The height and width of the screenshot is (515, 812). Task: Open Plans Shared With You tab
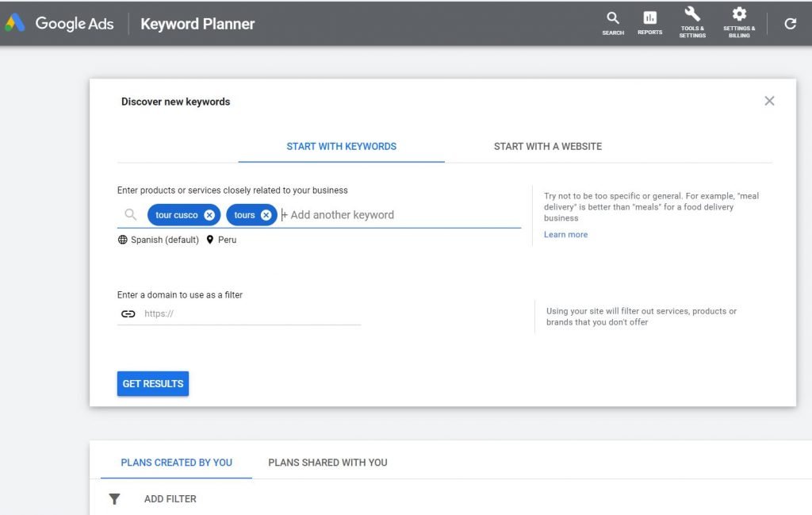pos(327,463)
